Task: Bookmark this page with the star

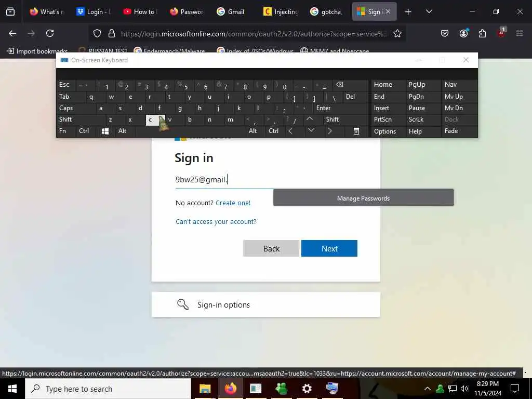Action: pos(397,33)
